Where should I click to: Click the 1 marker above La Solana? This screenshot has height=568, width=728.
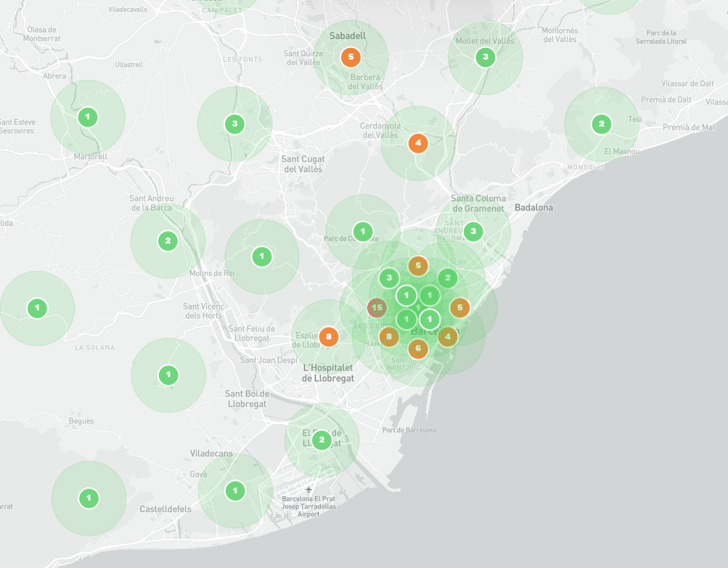pos(37,309)
